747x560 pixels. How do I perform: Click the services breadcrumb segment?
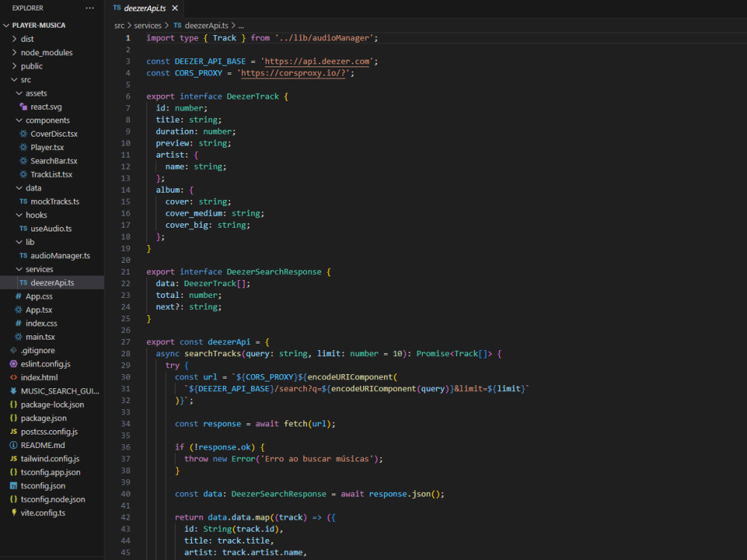coord(148,25)
